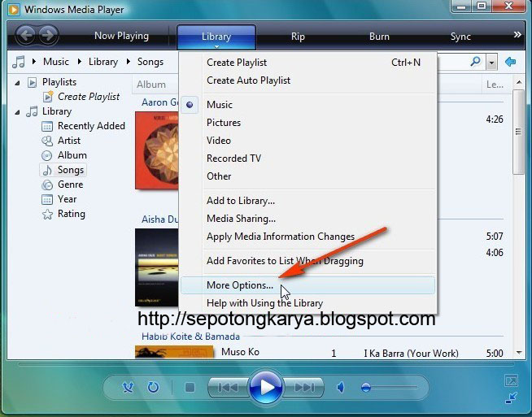This screenshot has width=532, height=417.
Task: Open More Options... menu entry
Action: pos(308,285)
